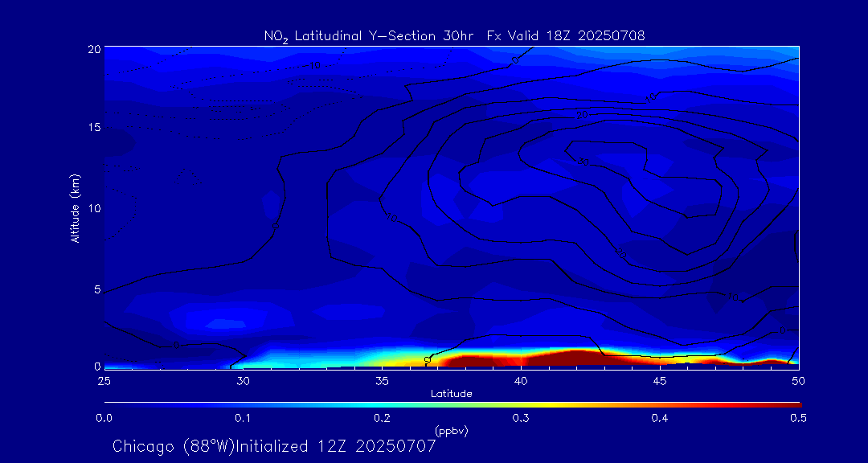Click the '0.4' colorbar value
Image resolution: width=868 pixels, height=463 pixels.
tap(659, 419)
